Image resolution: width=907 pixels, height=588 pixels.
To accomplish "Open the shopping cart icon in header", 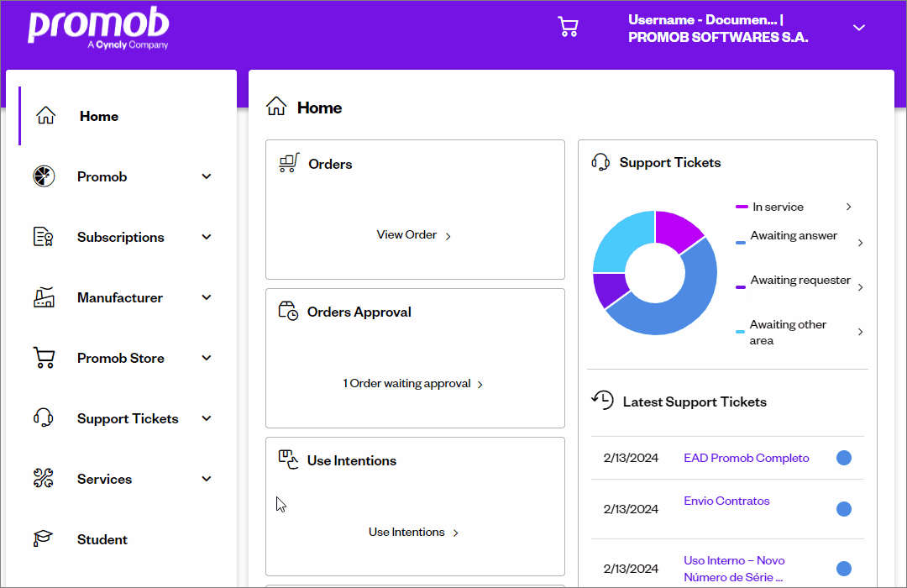I will [x=568, y=27].
